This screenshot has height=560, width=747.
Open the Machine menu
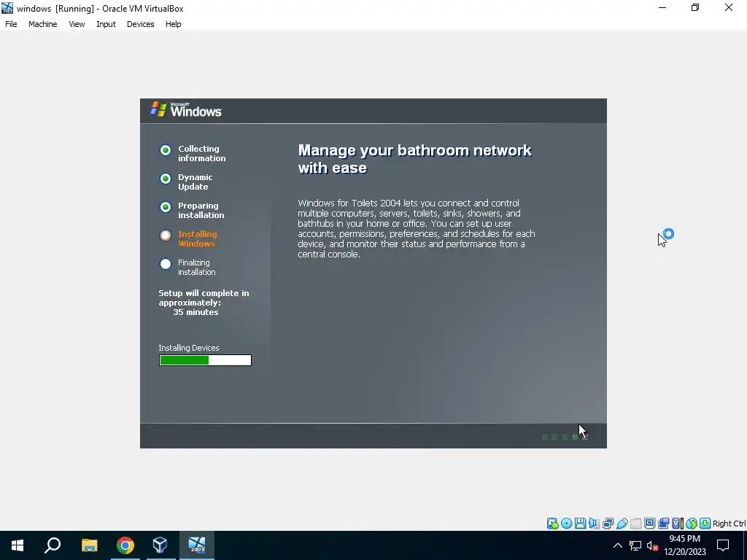(42, 24)
